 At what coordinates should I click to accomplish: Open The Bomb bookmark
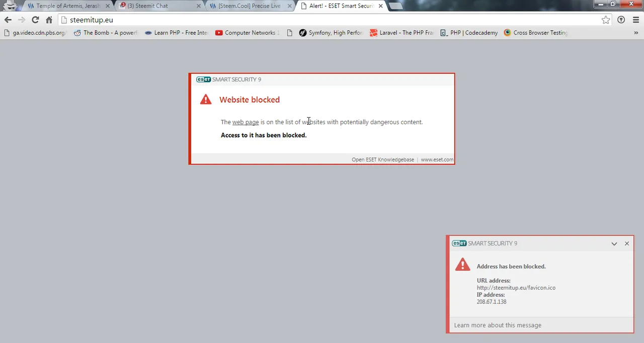pyautogui.click(x=106, y=33)
